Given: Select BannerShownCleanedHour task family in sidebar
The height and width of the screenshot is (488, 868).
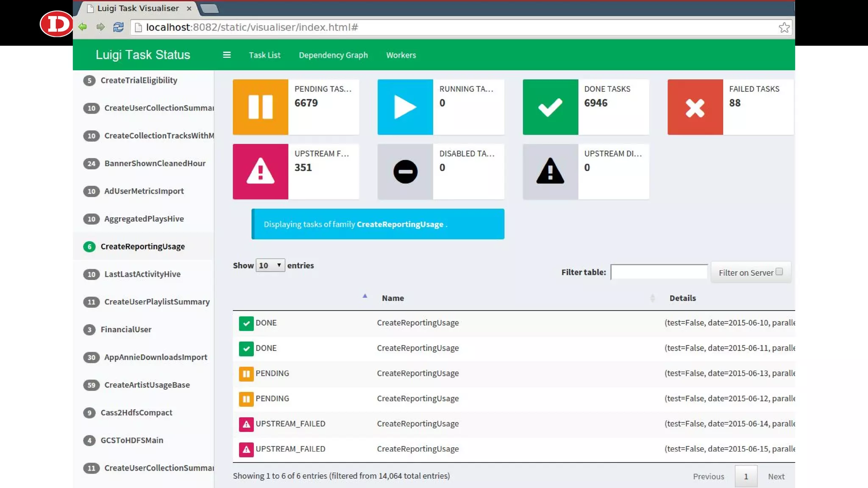Looking at the screenshot, I should (155, 163).
